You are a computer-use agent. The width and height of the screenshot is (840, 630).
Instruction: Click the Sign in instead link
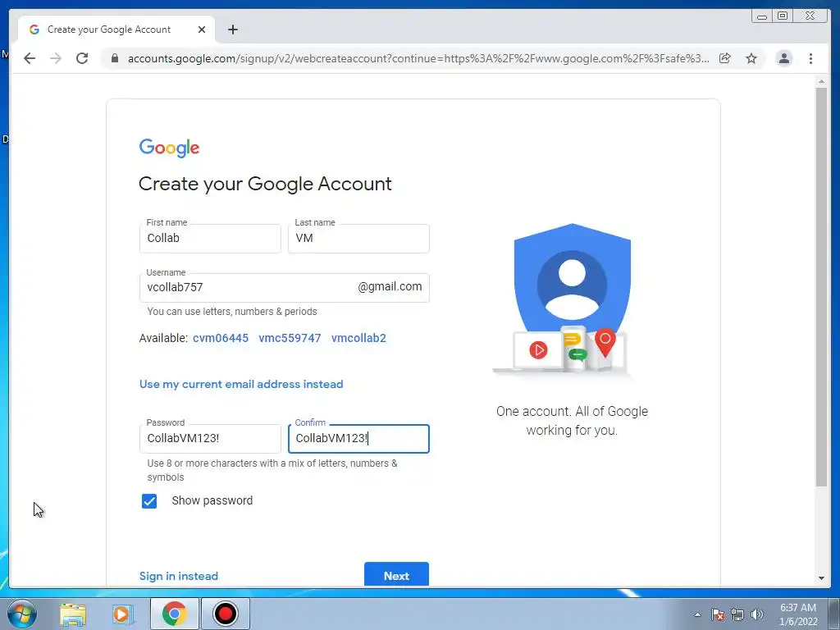(x=178, y=576)
